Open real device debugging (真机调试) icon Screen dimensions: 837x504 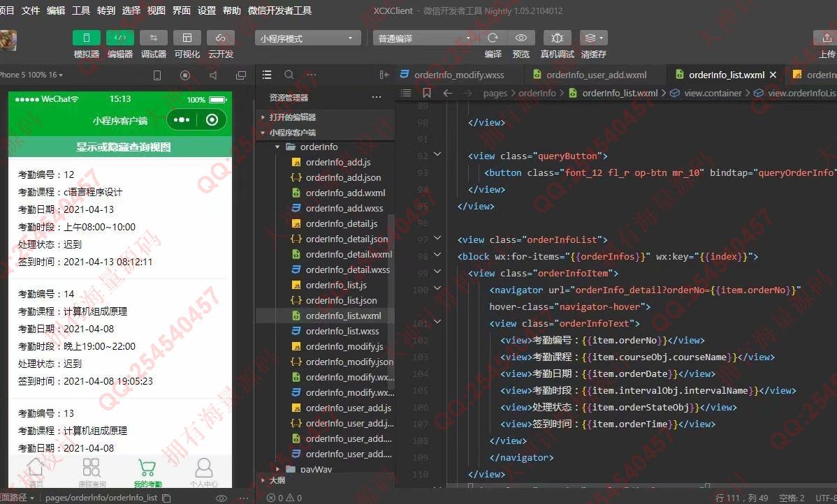click(x=558, y=38)
